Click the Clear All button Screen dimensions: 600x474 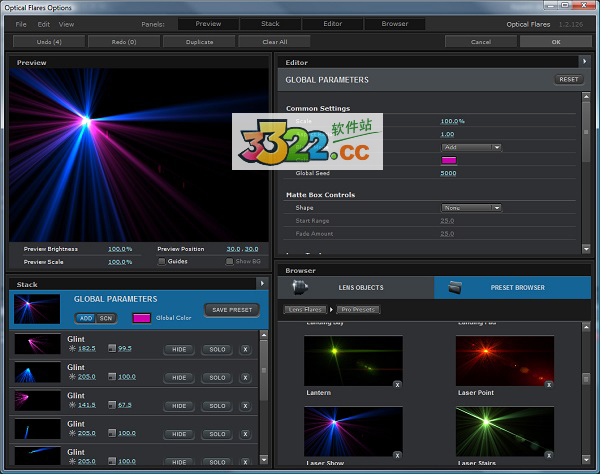[x=274, y=42]
